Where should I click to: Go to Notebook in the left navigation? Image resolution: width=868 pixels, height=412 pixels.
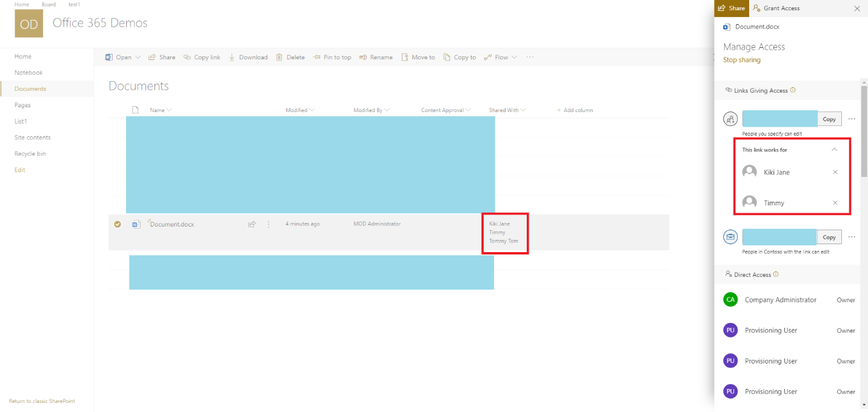[28, 73]
